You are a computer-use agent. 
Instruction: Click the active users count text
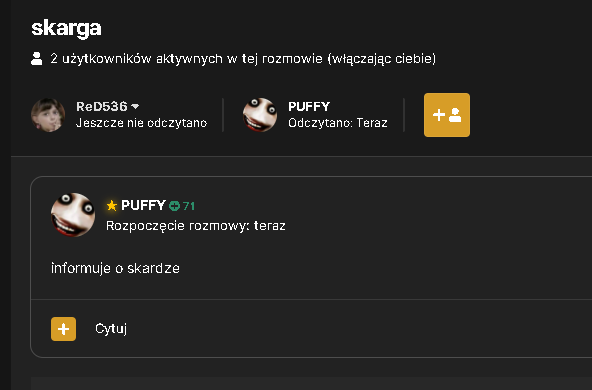pyautogui.click(x=243, y=59)
